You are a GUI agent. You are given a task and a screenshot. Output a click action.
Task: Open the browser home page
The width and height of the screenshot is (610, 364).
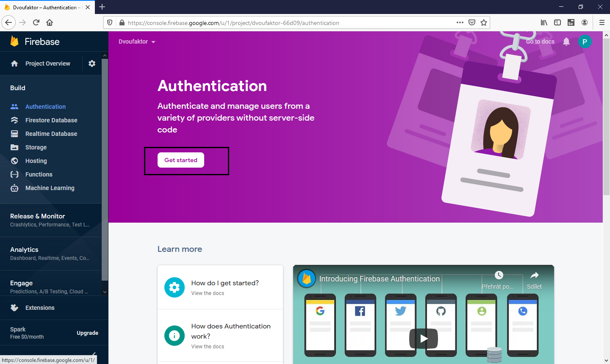click(50, 23)
